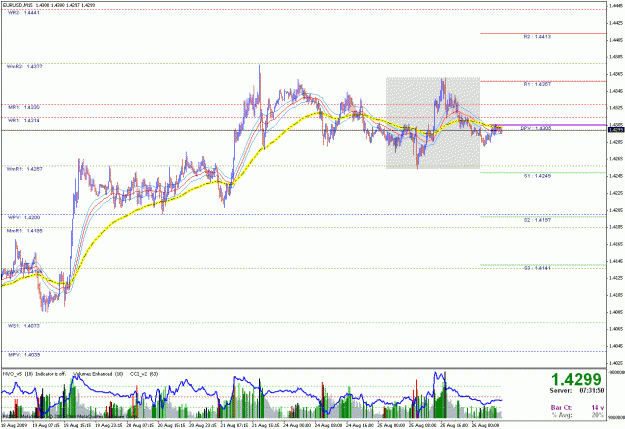
Task: Click the 24 Aug 16:00 time axis label
Action: (361, 425)
